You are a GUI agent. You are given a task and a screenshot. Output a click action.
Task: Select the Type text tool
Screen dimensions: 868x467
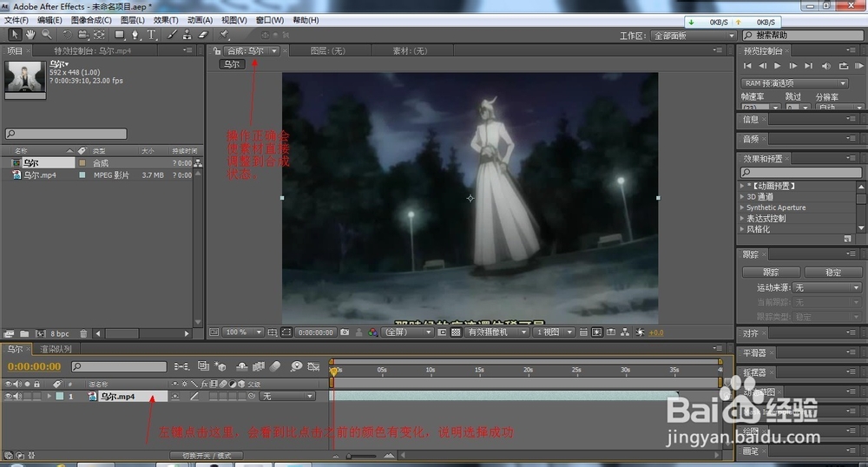(151, 35)
